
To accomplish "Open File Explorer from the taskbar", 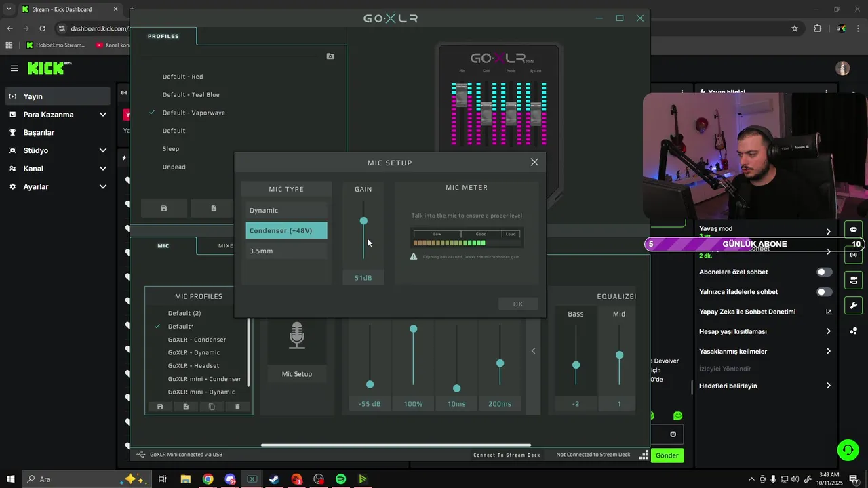I will (185, 479).
